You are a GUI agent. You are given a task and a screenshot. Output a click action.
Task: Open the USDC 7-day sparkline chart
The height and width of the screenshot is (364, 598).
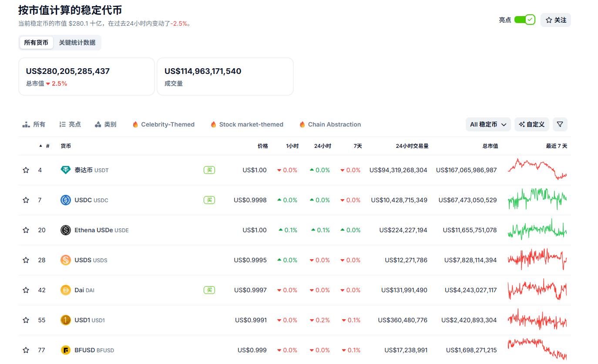(x=538, y=199)
